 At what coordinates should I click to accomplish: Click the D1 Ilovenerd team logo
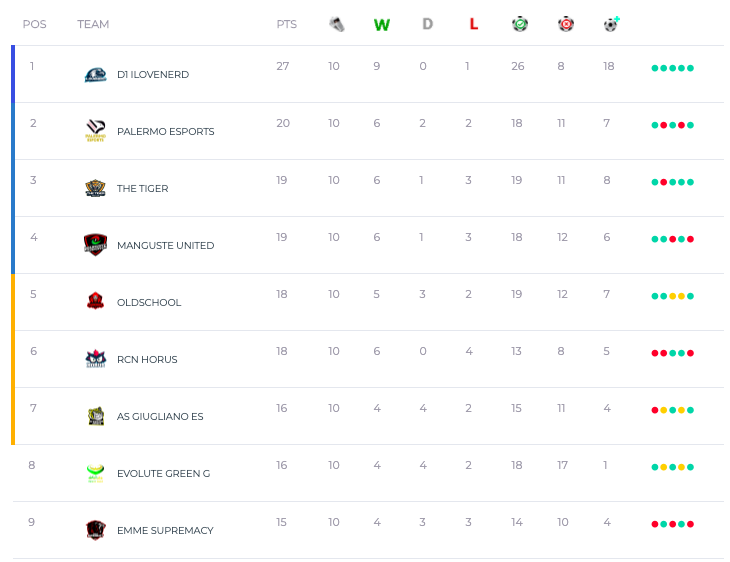95,74
